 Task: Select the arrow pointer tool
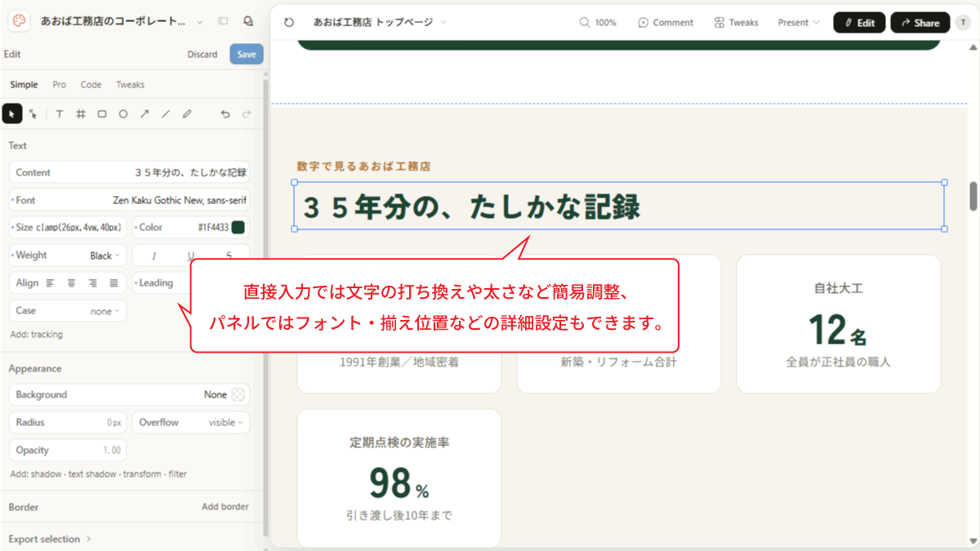[x=12, y=114]
